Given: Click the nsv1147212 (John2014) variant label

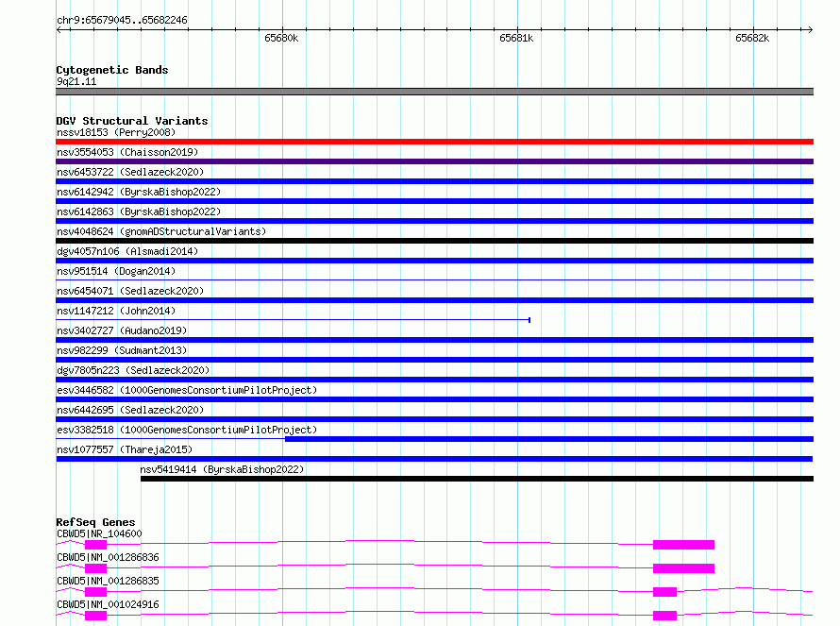Looking at the screenshot, I should click(x=115, y=311).
